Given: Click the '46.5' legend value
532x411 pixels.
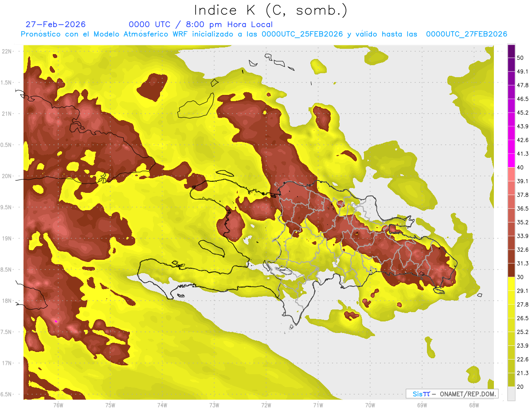Looking at the screenshot, I should [523, 99].
